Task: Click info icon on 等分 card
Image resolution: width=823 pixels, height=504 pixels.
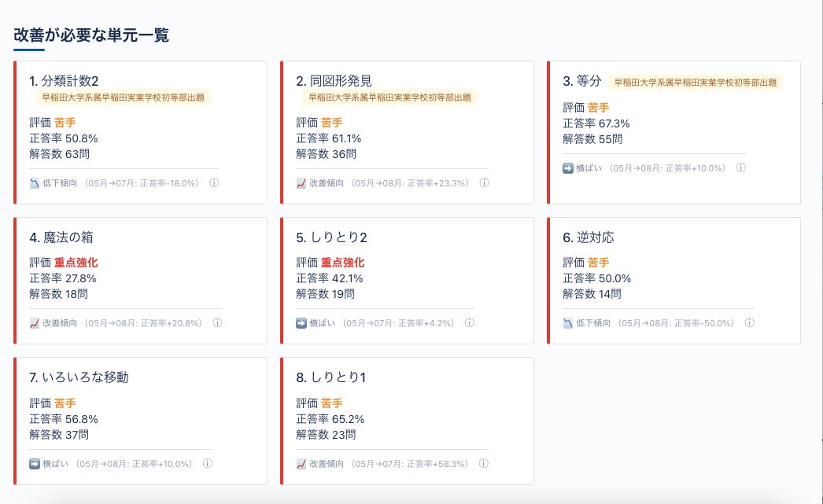Action: (740, 167)
